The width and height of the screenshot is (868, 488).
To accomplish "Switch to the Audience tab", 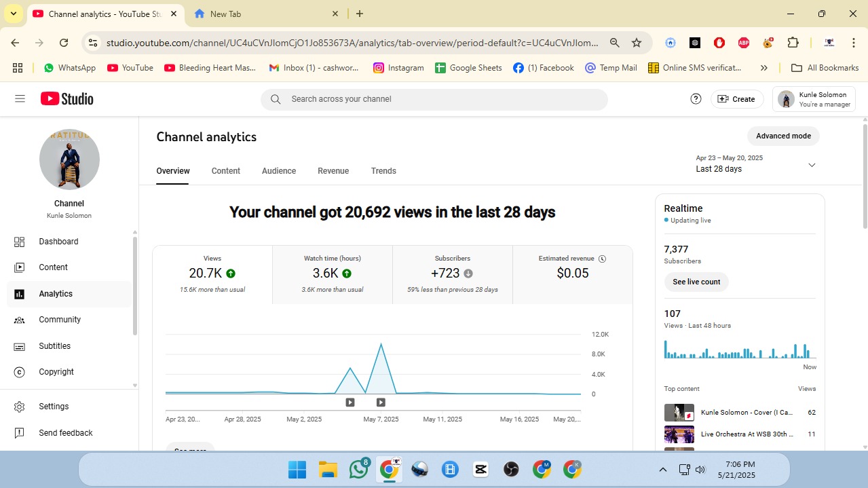I will (279, 171).
